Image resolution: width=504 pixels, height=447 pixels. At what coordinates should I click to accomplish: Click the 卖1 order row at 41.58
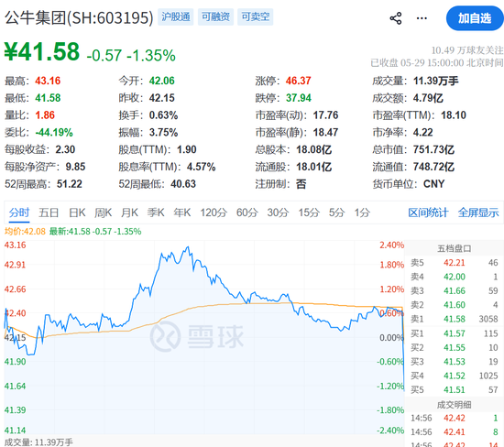coord(454,319)
